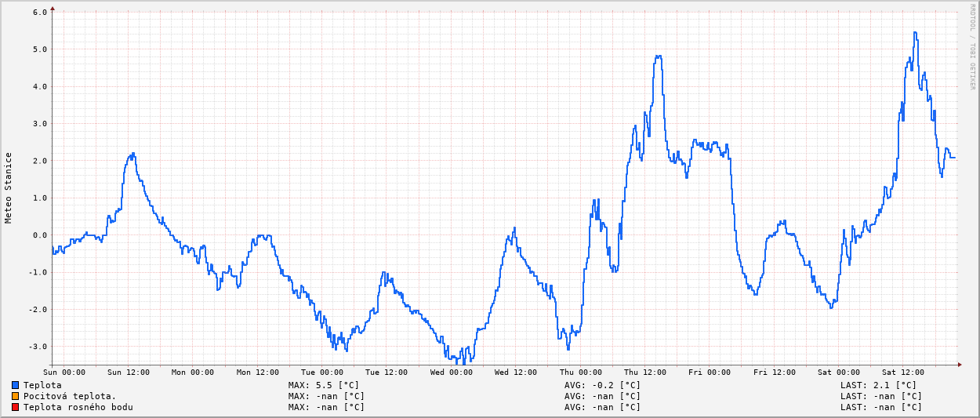
Task: Click the Sun 12:00 time axis label
Action: 129,373
